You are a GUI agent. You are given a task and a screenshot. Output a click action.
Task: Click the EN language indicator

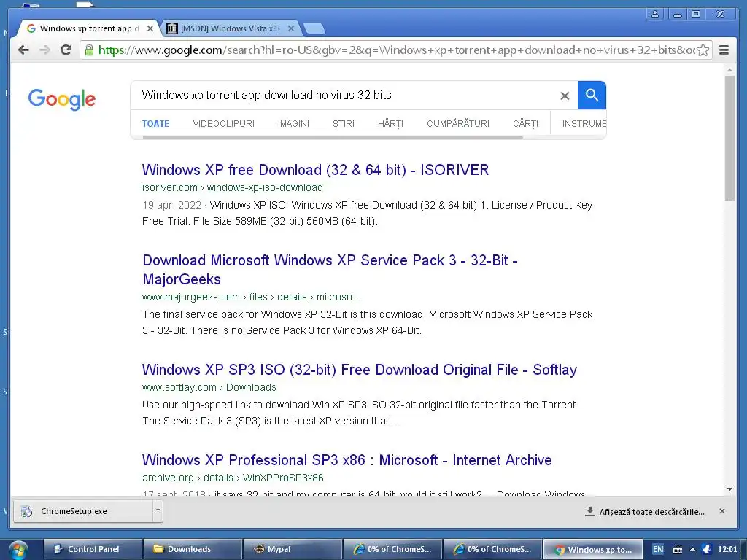click(658, 550)
